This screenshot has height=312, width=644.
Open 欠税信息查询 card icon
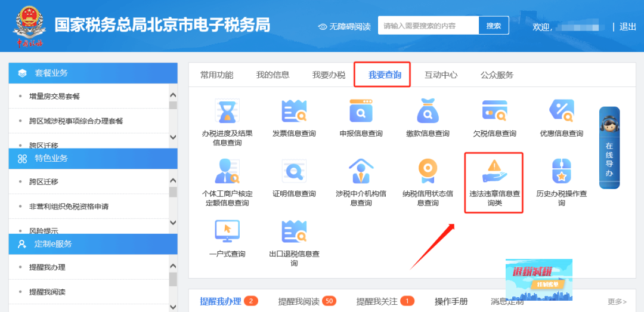coord(494,111)
